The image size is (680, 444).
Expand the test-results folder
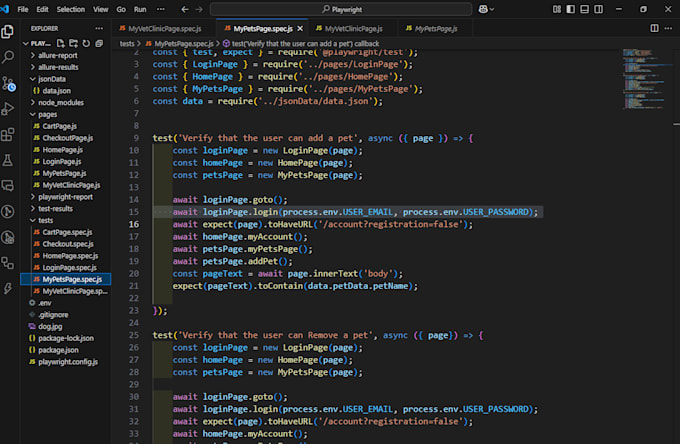(x=55, y=209)
